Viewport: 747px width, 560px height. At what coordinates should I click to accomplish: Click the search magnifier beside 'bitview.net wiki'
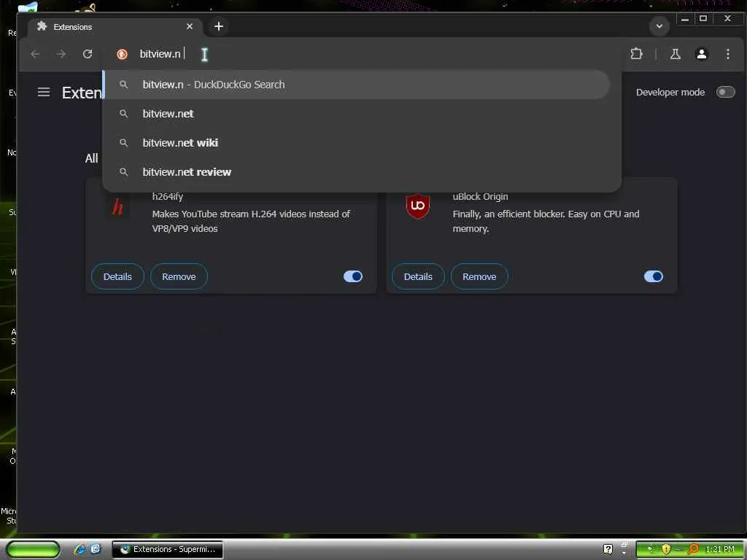tap(123, 143)
